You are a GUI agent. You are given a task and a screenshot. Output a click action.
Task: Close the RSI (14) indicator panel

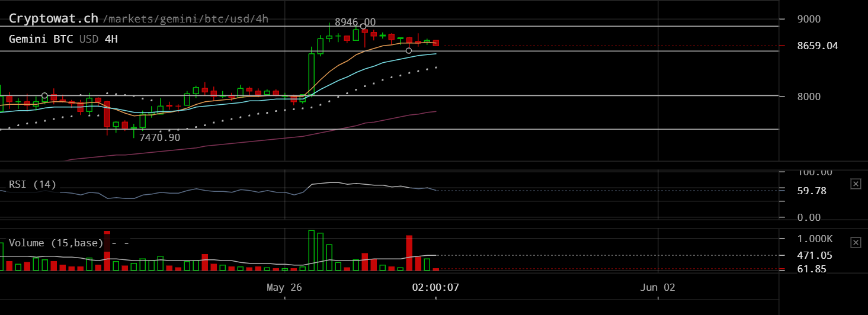point(856,184)
